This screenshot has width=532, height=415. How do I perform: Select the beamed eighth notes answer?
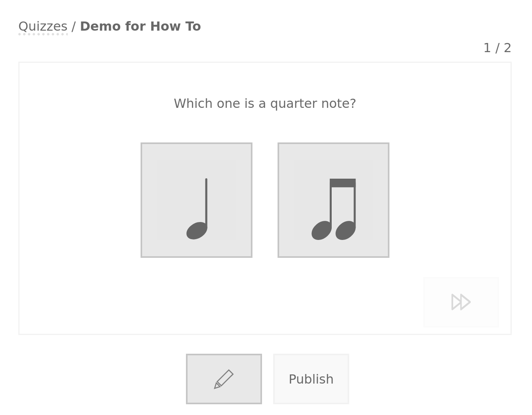[333, 200]
